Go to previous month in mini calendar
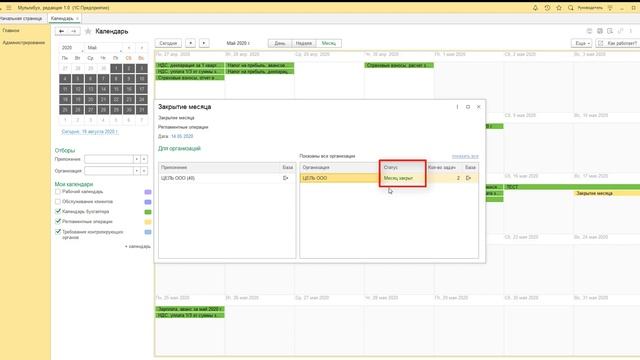 [129, 48]
